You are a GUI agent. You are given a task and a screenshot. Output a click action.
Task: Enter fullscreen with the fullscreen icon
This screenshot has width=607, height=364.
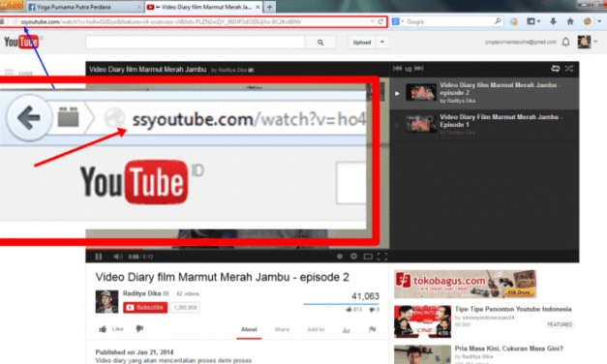382,257
